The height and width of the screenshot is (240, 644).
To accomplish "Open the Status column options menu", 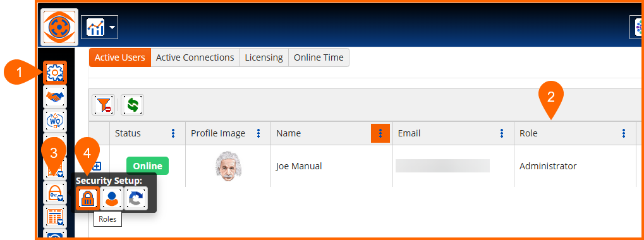I will pyautogui.click(x=173, y=133).
